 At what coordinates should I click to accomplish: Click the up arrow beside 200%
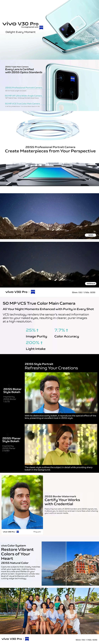(x=41, y=343)
